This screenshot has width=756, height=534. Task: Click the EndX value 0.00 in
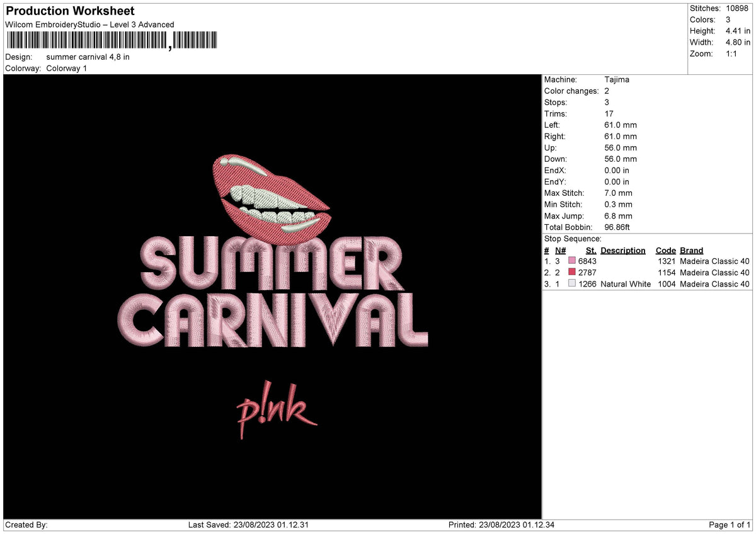click(617, 170)
